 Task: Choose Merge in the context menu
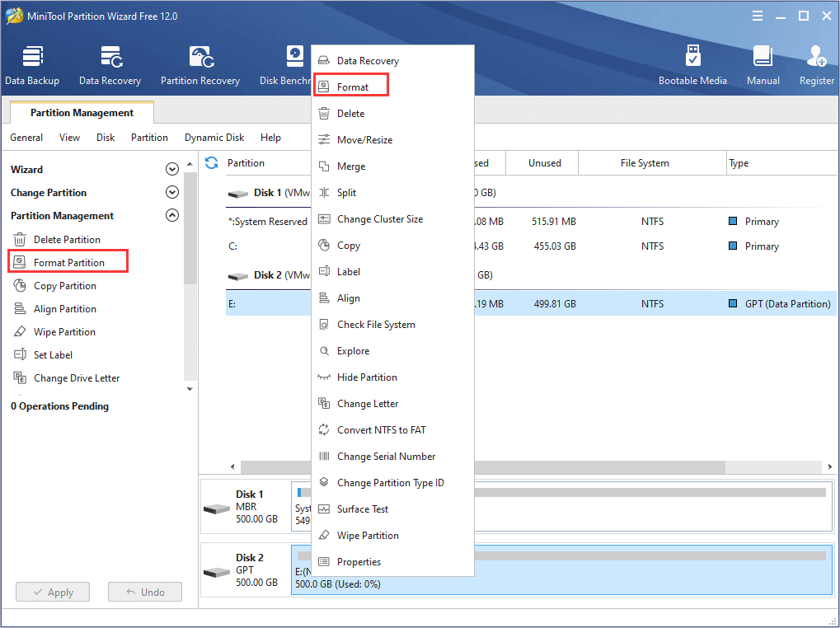pos(392,166)
